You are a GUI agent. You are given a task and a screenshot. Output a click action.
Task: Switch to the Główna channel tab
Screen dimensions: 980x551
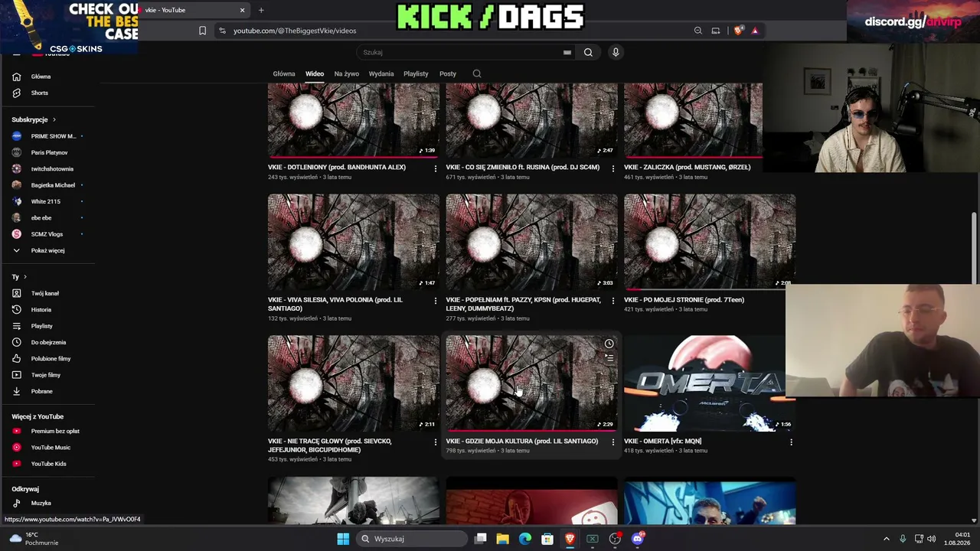pyautogui.click(x=284, y=73)
